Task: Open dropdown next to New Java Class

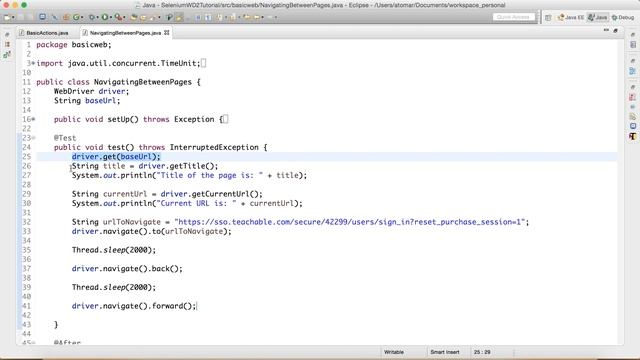Action: [x=82, y=17]
